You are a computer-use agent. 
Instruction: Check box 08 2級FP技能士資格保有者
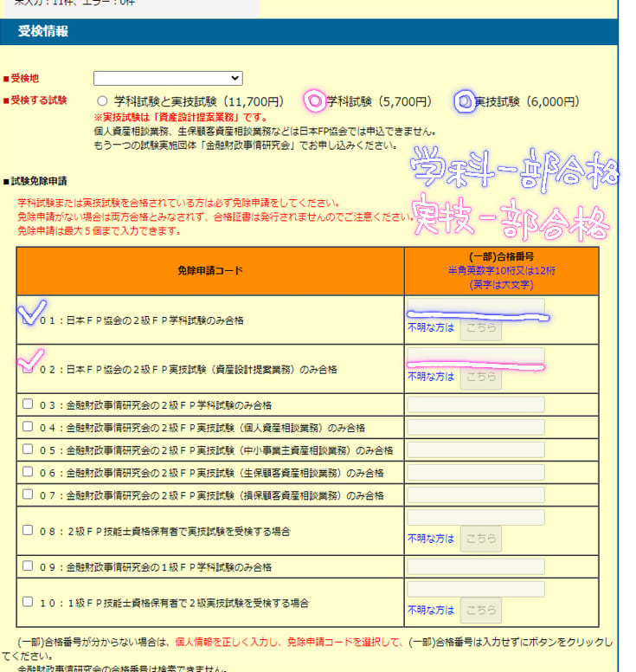click(28, 529)
